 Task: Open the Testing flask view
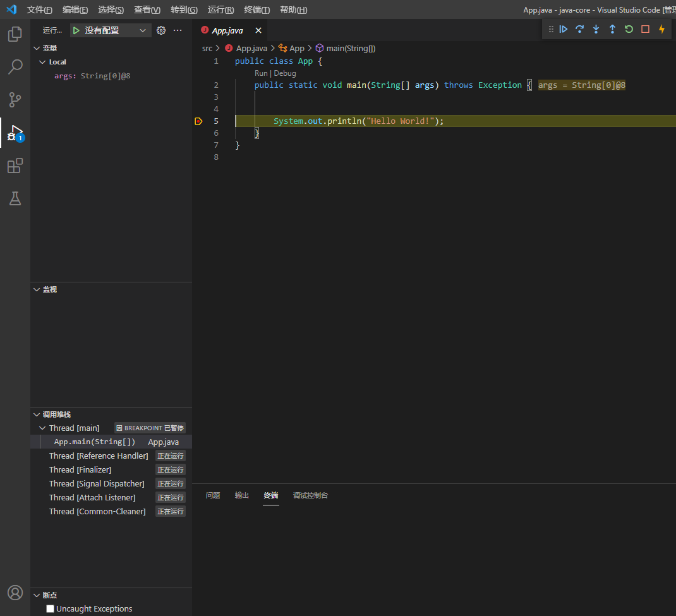(15, 198)
